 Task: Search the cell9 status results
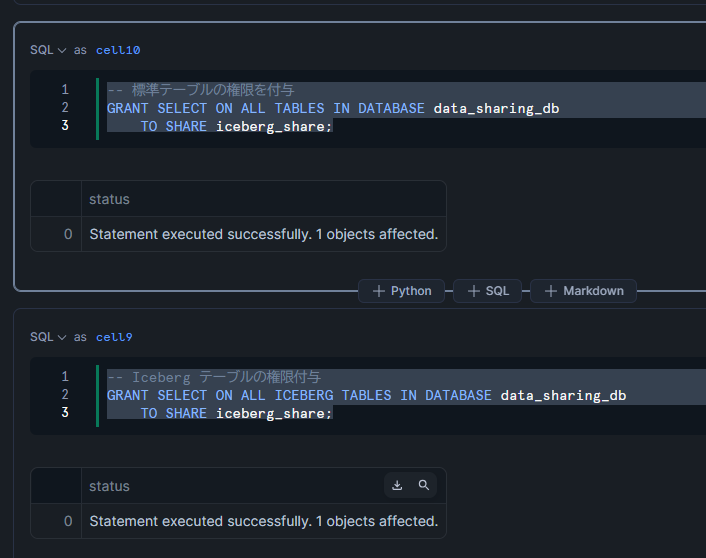[x=424, y=485]
